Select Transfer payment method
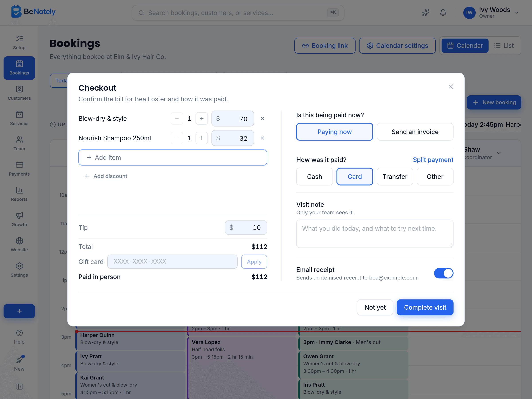Image resolution: width=532 pixels, height=399 pixels. [395, 176]
